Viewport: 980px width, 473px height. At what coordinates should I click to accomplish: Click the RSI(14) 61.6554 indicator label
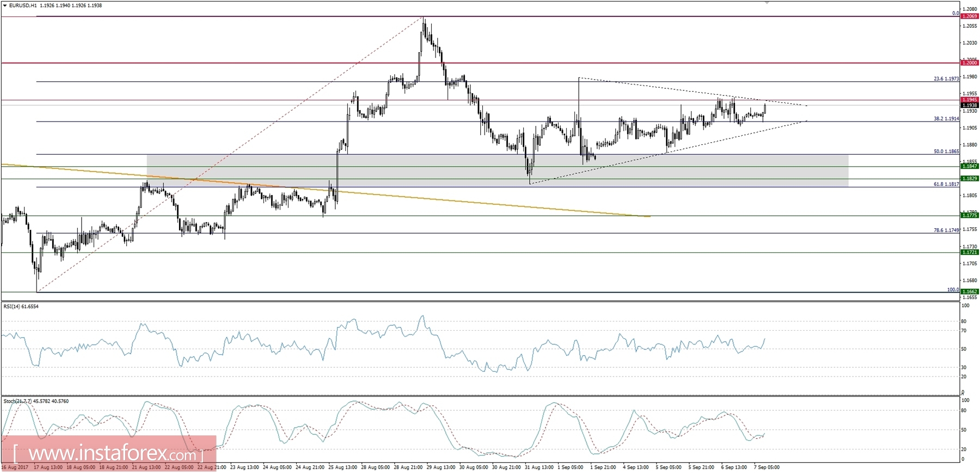pyautogui.click(x=21, y=306)
